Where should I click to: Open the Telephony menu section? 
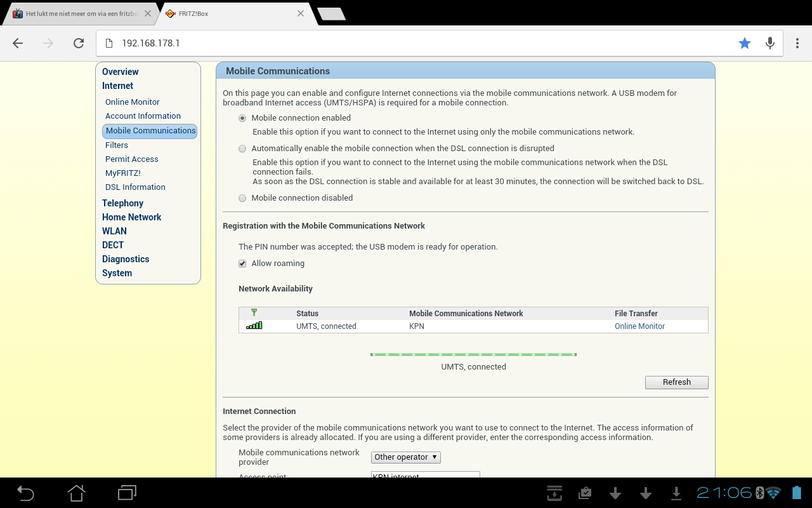(123, 203)
